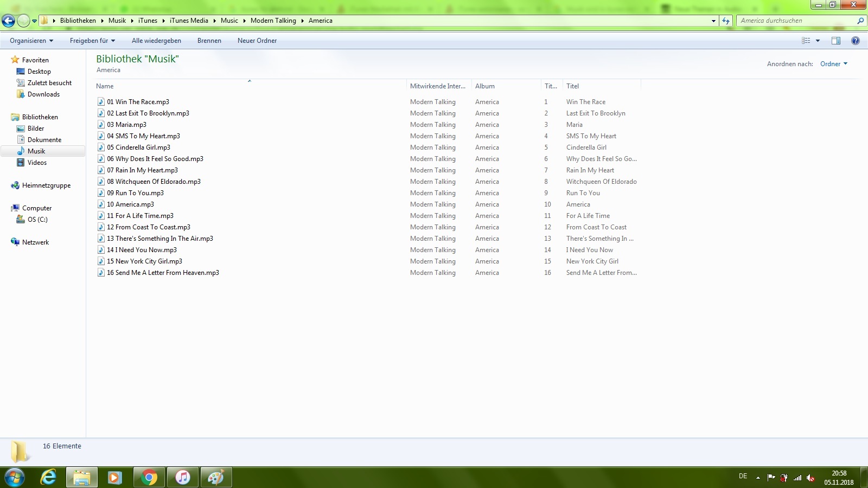Change the view with the view icon
The width and height of the screenshot is (868, 488).
pyautogui.click(x=806, y=41)
